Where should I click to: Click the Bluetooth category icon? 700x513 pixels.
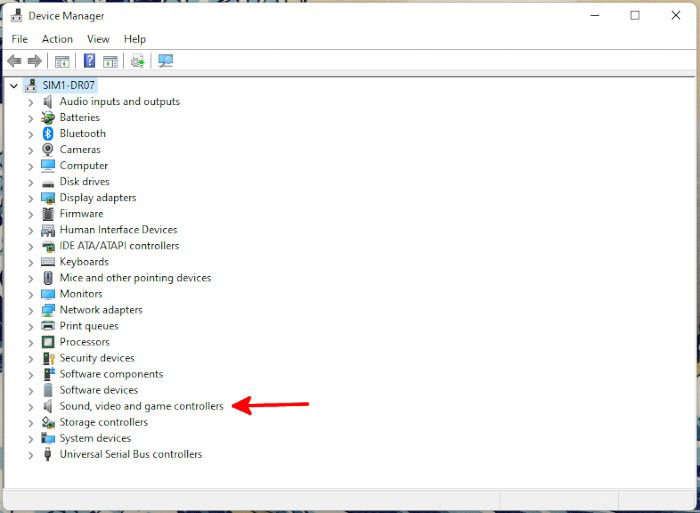pyautogui.click(x=48, y=133)
